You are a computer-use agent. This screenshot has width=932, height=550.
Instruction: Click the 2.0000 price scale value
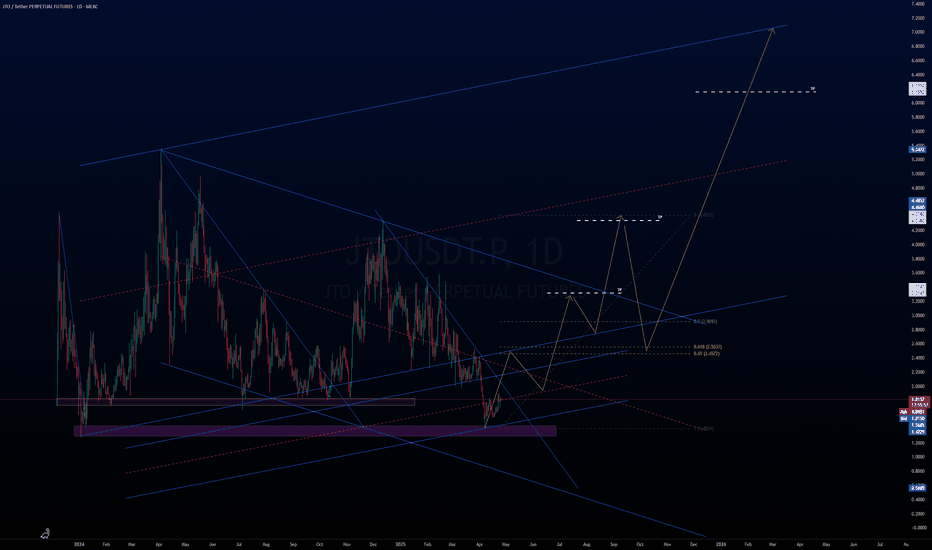(x=918, y=386)
